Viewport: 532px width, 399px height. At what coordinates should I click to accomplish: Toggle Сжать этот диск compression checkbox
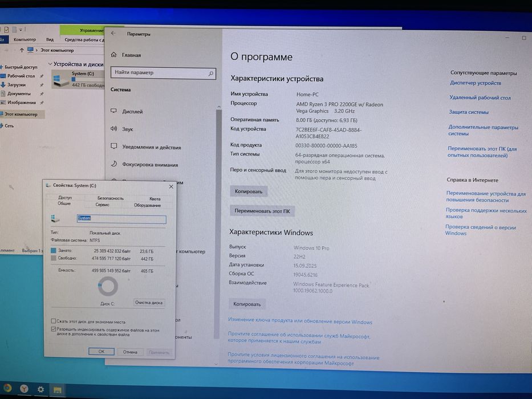point(53,321)
